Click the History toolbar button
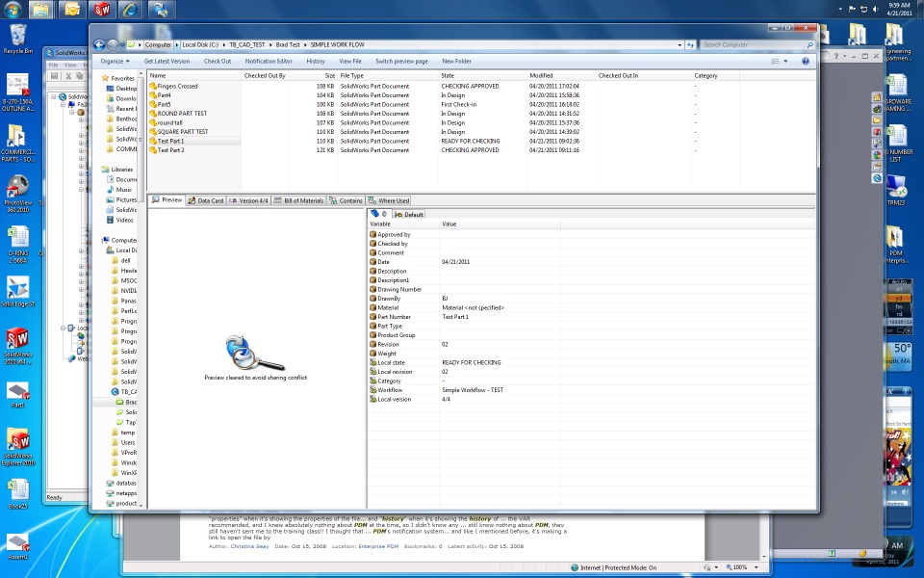Viewport: 924px width, 578px height. [316, 62]
